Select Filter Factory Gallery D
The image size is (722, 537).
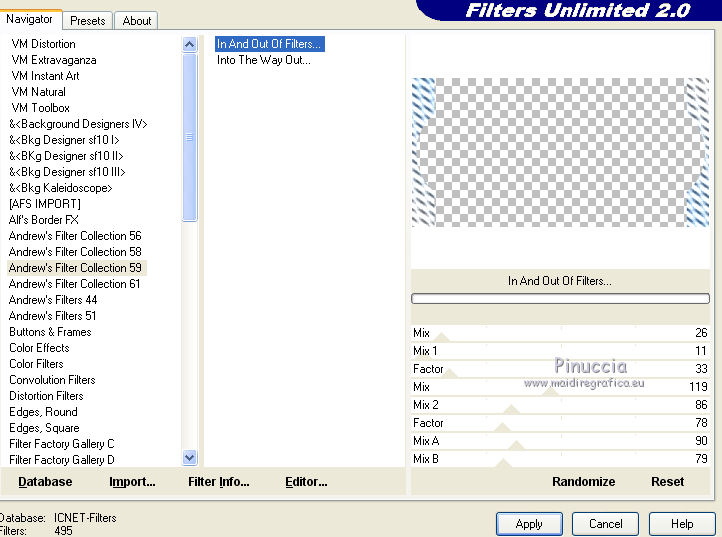(x=62, y=460)
